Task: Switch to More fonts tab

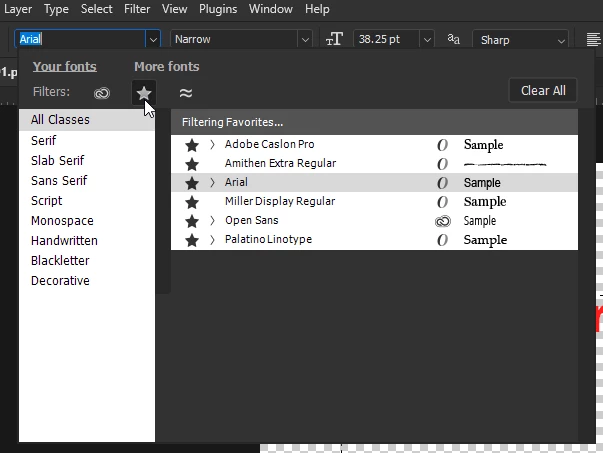Action: pyautogui.click(x=167, y=67)
